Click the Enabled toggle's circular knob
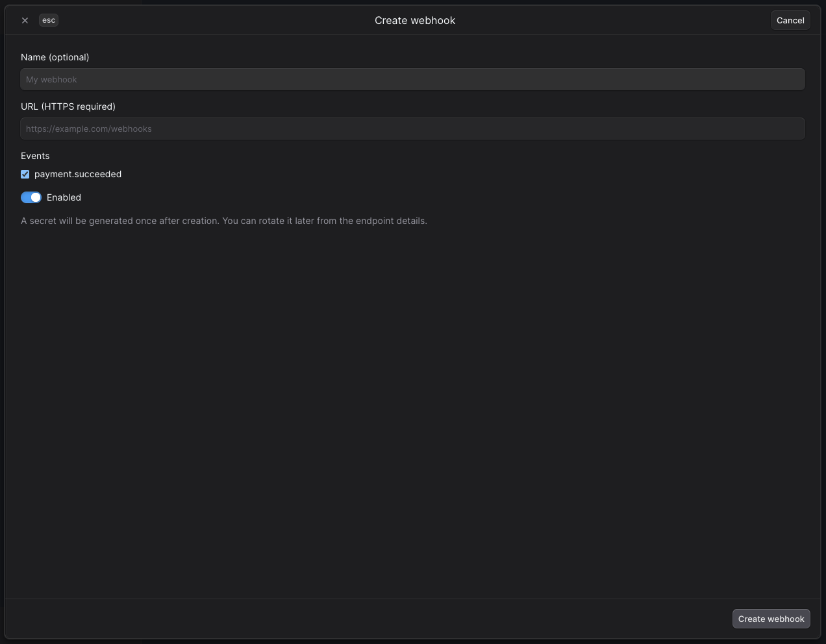The height and width of the screenshot is (644, 826). [36, 197]
